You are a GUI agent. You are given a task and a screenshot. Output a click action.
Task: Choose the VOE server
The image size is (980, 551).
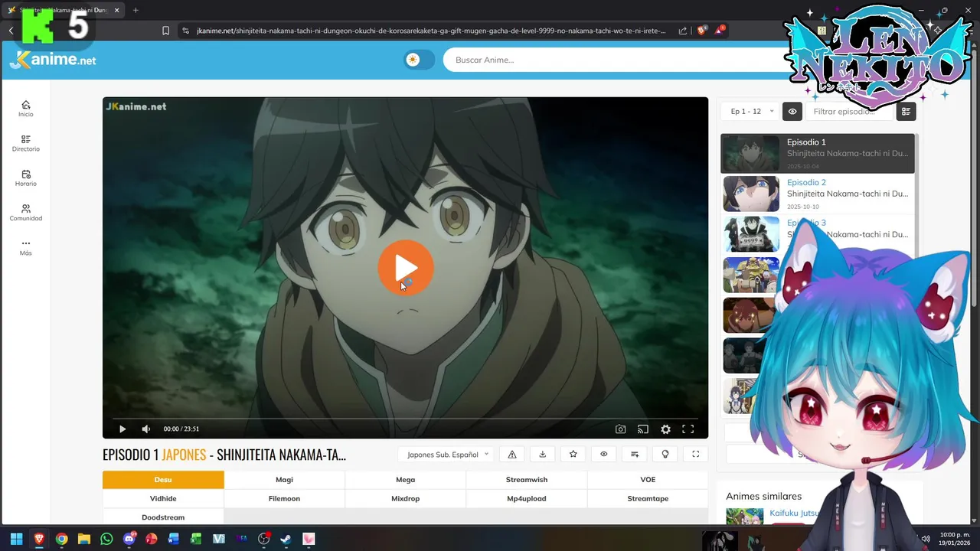click(x=648, y=480)
